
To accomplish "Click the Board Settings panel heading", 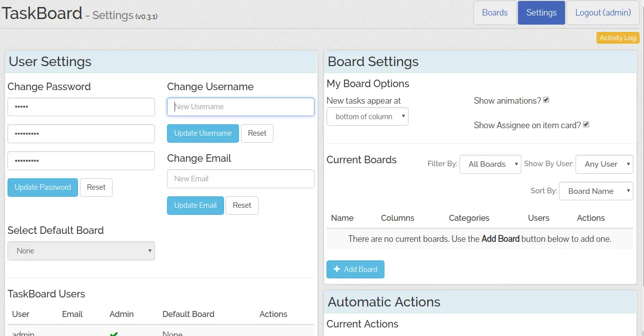I will point(373,62).
